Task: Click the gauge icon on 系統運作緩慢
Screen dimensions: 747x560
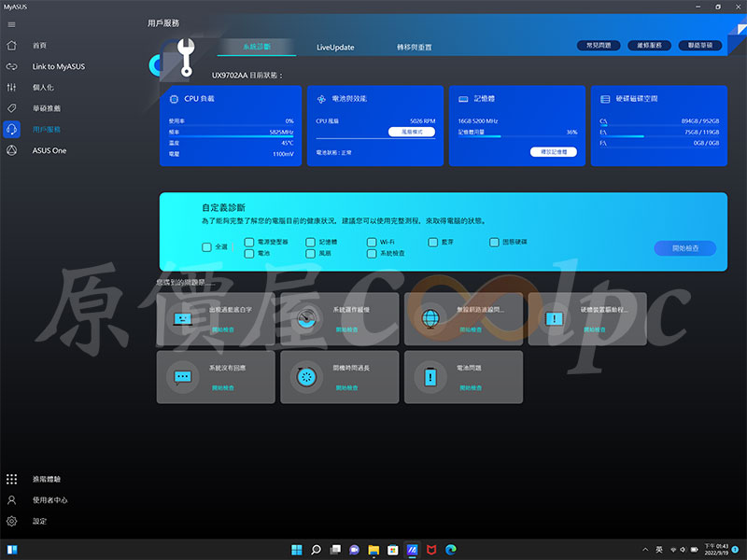Action: pyautogui.click(x=307, y=318)
